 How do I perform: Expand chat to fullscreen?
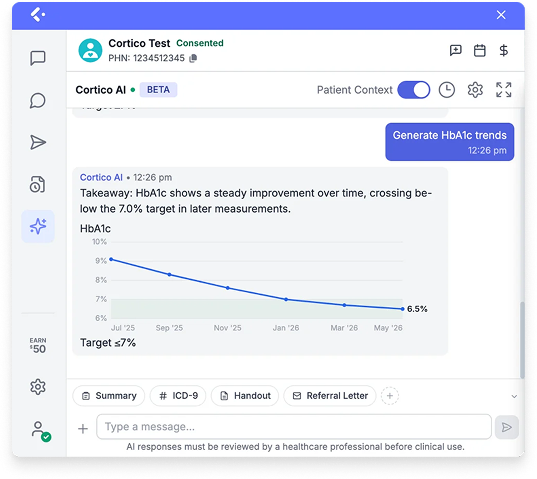point(504,90)
